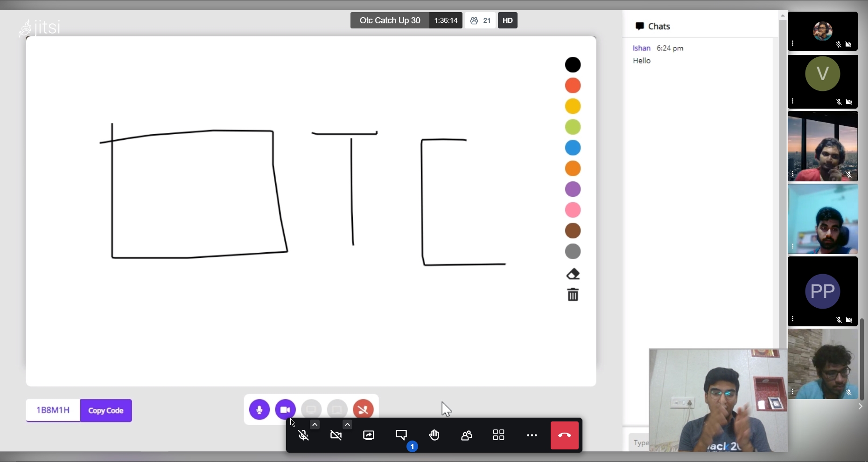Open more actions three-dots menu
Screen dimensions: 868x462
tap(532, 435)
